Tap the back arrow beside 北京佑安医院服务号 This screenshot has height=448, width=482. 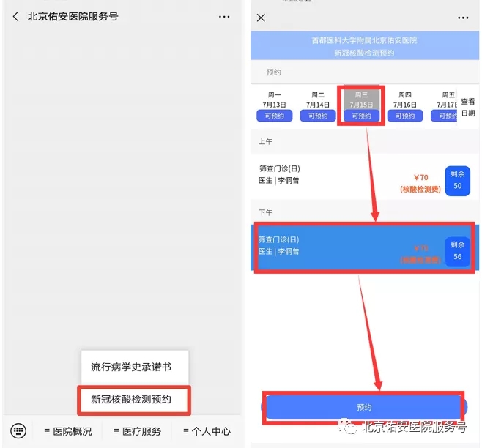pos(16,16)
